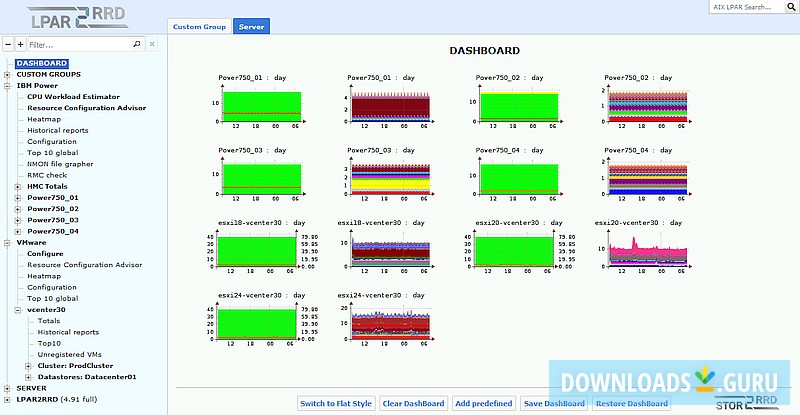Open IBM Power Heatmap
Image resolution: width=800 pixels, height=415 pixels.
click(44, 119)
